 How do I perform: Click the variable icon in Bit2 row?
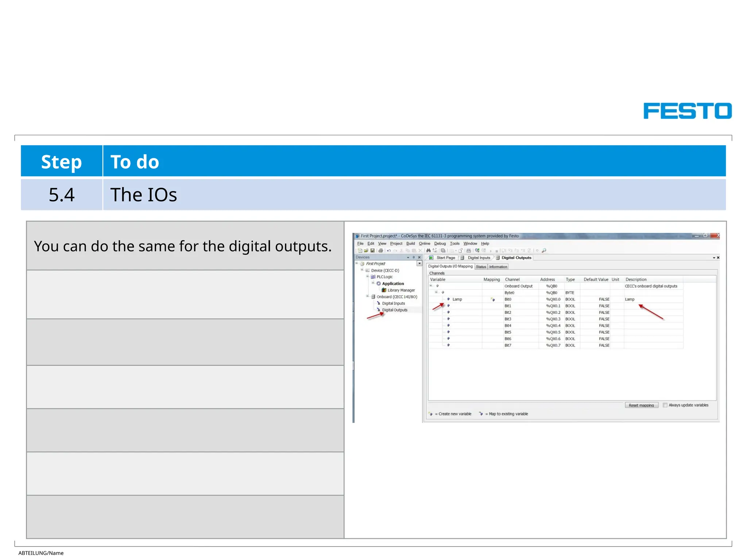pyautogui.click(x=448, y=312)
